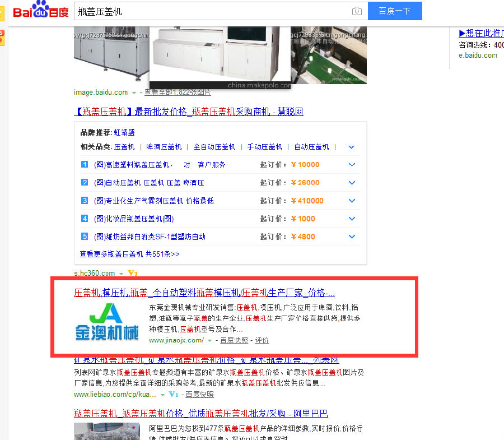Expand the ¥410000 product row chevron
The width and height of the screenshot is (504, 440).
tap(352, 201)
